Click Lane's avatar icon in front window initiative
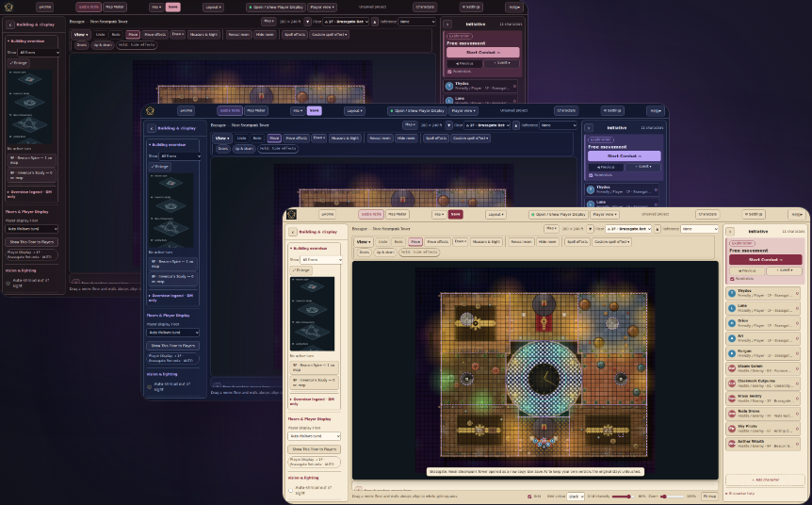This screenshot has width=812, height=505. [x=732, y=308]
